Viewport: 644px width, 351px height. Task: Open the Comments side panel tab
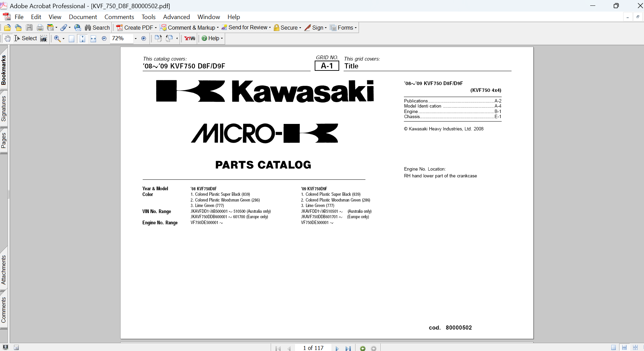point(4,310)
